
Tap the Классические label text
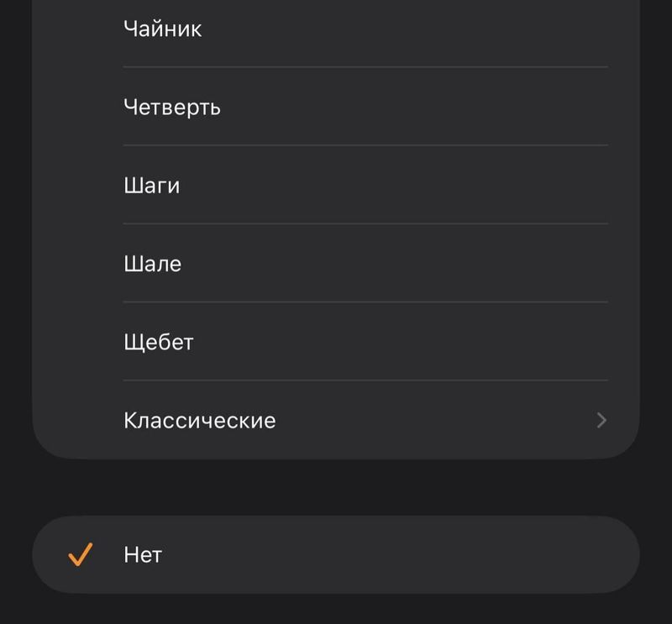pyautogui.click(x=199, y=420)
